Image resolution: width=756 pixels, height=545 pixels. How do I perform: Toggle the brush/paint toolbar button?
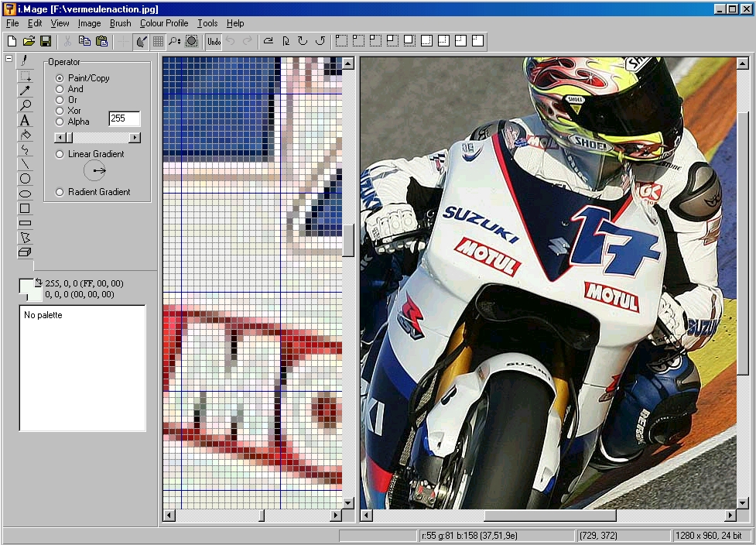(142, 42)
